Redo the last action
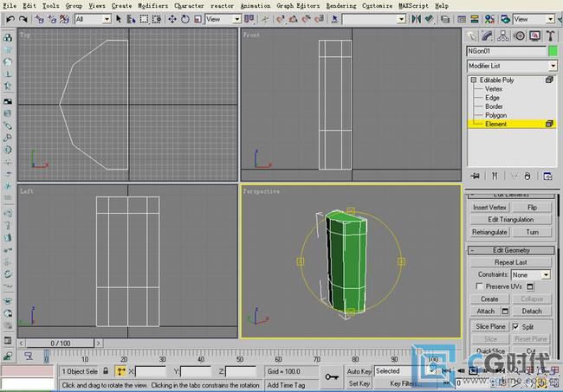This screenshot has height=392, width=563. click(x=23, y=19)
